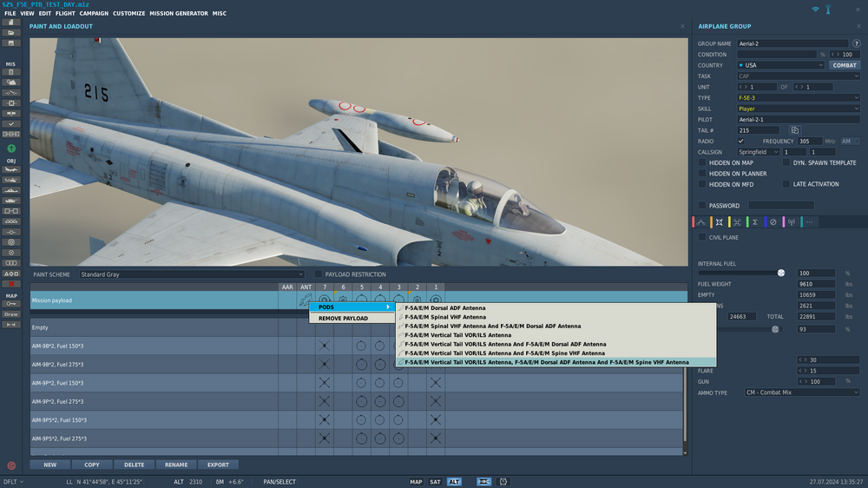The height and width of the screenshot is (488, 868).
Task: Open the SKILL dropdown showing Player
Action: pyautogui.click(x=799, y=109)
